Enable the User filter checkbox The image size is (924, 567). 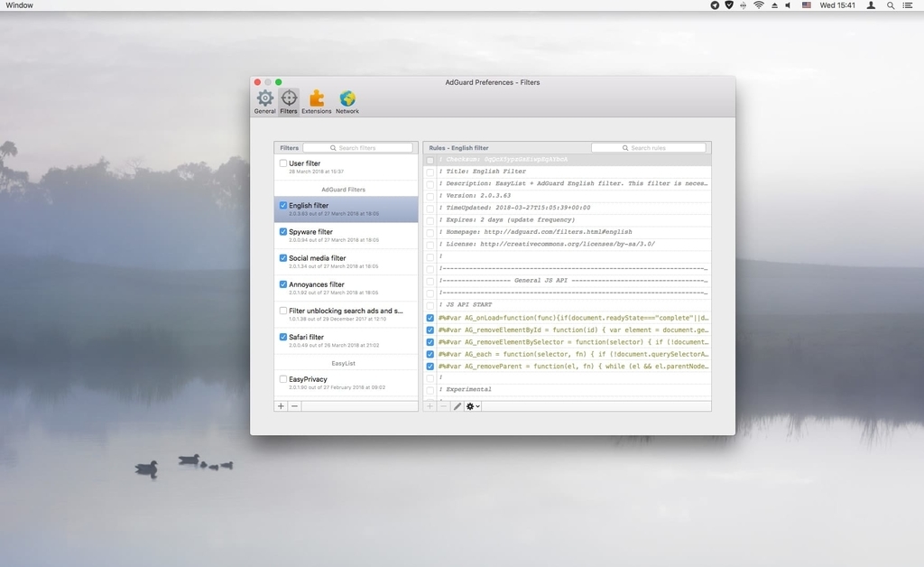(x=283, y=163)
